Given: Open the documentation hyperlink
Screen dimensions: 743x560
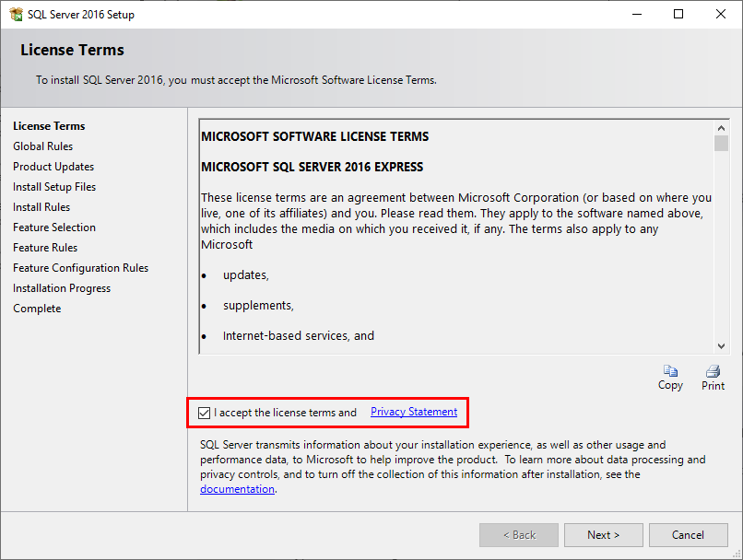Looking at the screenshot, I should [237, 489].
